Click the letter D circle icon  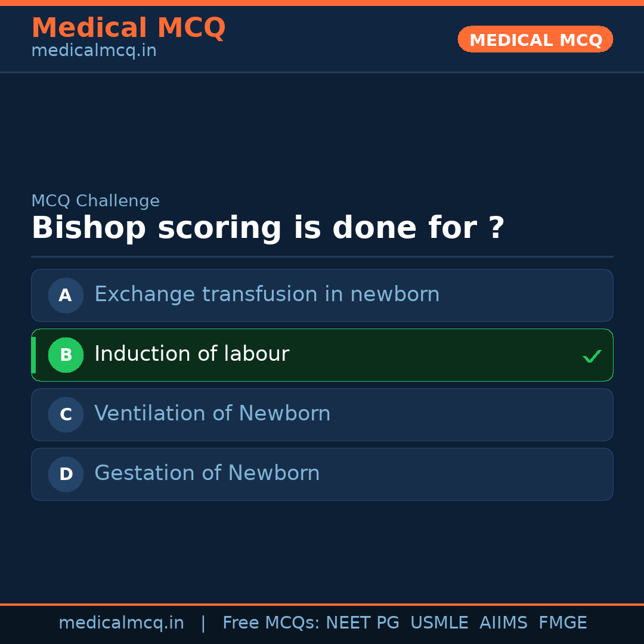pos(66,474)
